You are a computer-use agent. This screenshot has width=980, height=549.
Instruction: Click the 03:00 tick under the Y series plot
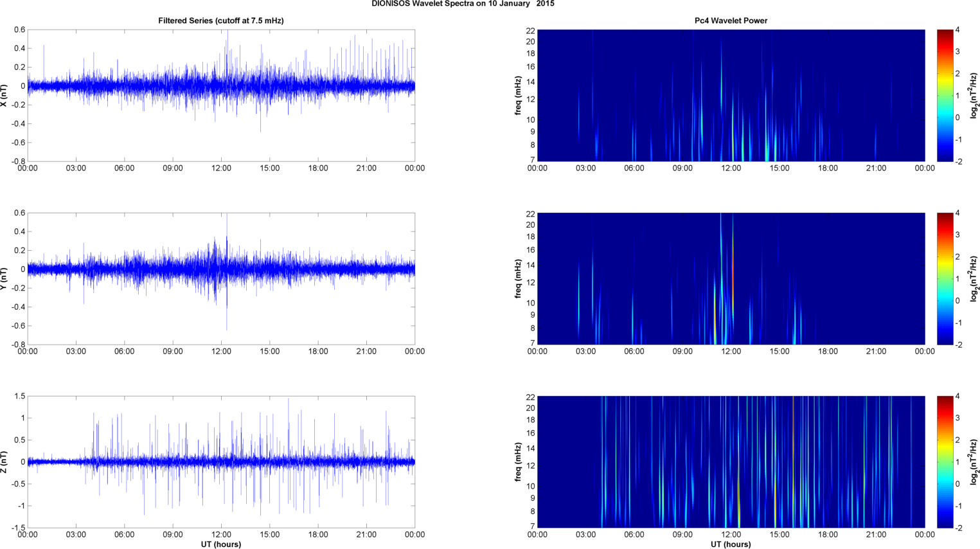(x=76, y=352)
